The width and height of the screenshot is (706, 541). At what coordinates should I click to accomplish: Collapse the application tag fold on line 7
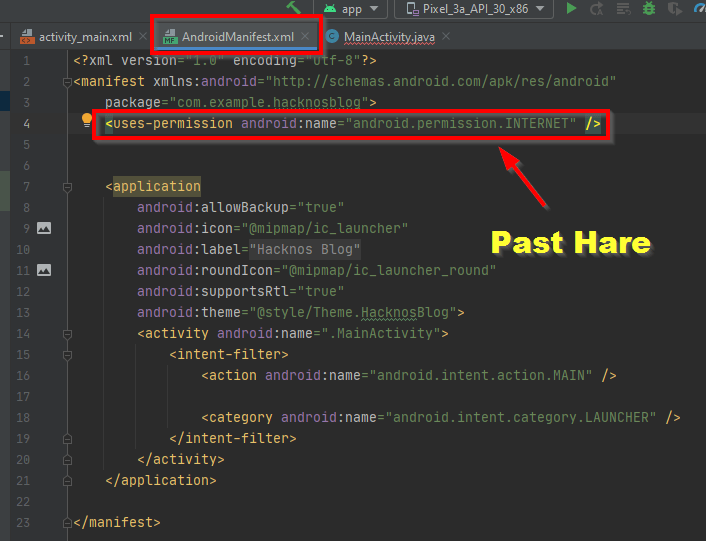coord(68,187)
